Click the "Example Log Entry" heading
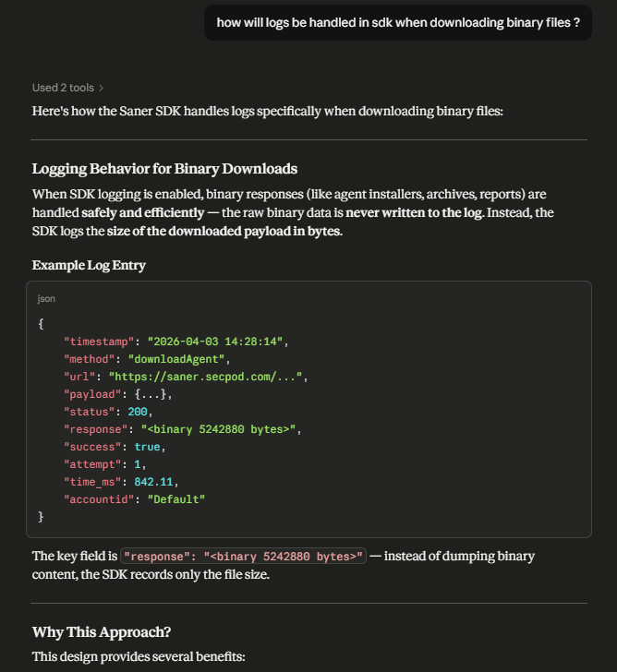The height and width of the screenshot is (672, 617). pyautogui.click(x=89, y=265)
